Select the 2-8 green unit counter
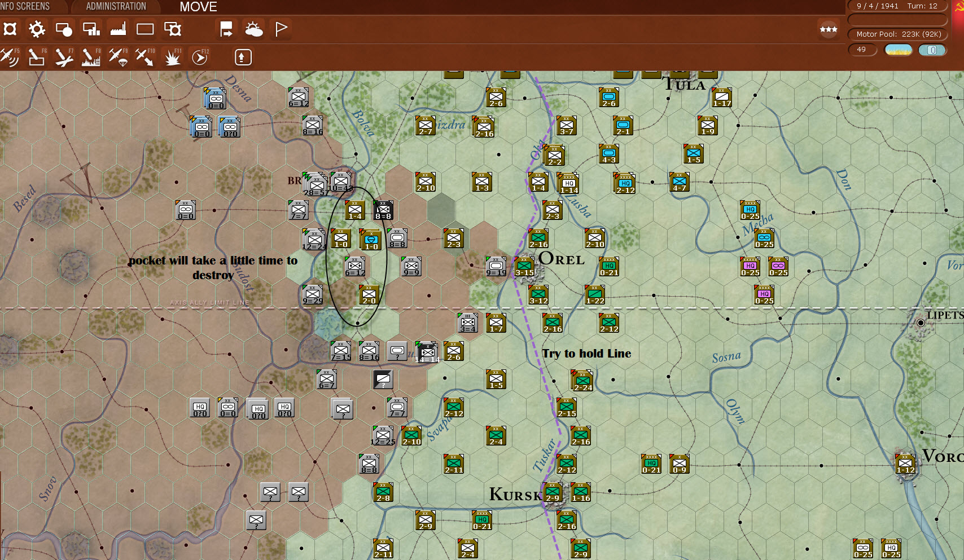This screenshot has height=560, width=964. 383,492
